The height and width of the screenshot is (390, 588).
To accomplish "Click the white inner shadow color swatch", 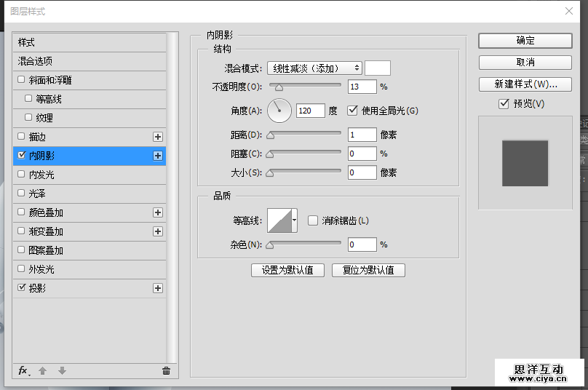I will point(377,68).
